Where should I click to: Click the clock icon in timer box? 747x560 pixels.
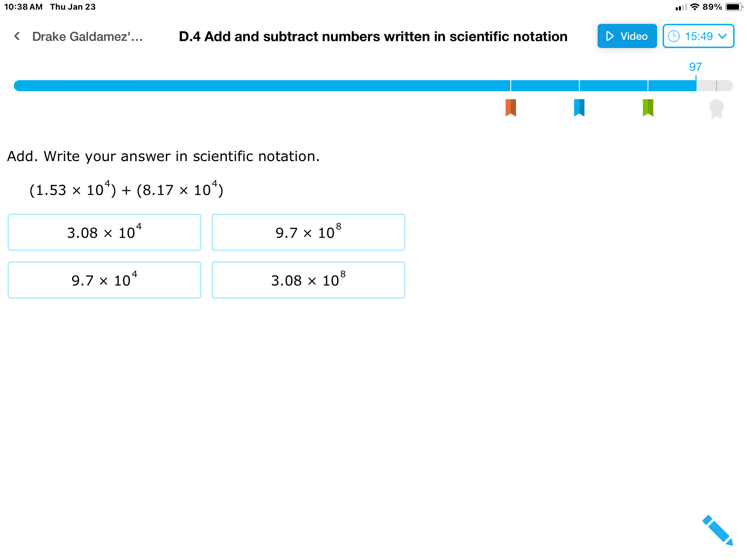[674, 36]
